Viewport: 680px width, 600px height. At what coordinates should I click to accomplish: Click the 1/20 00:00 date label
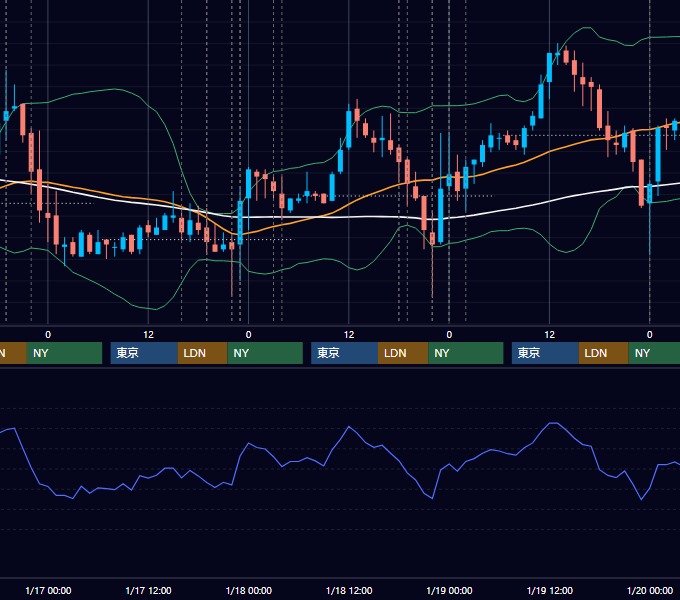click(650, 590)
